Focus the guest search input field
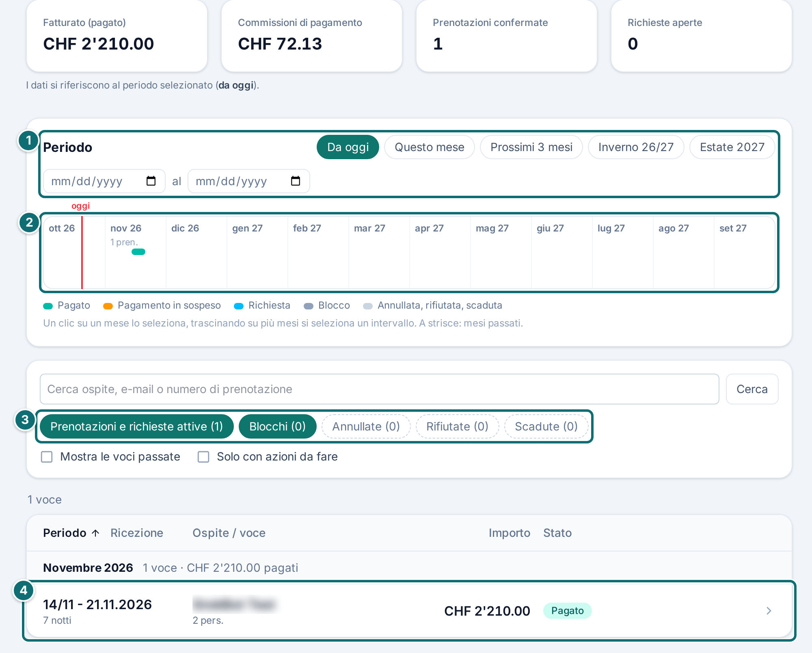Viewport: 812px width, 653px height. [x=379, y=389]
